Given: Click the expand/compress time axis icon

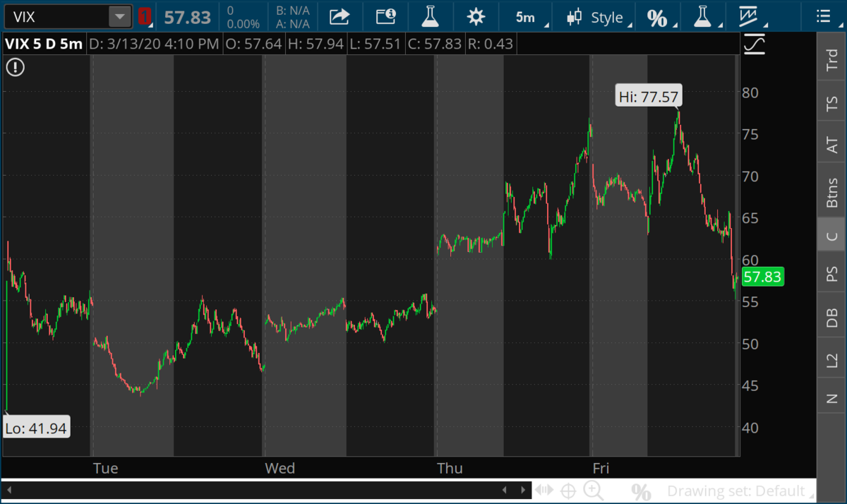Looking at the screenshot, I should pyautogui.click(x=545, y=490).
